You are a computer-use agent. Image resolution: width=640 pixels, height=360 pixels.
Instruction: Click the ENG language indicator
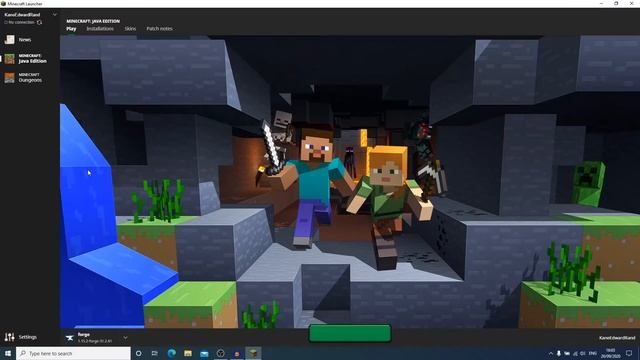[593, 353]
